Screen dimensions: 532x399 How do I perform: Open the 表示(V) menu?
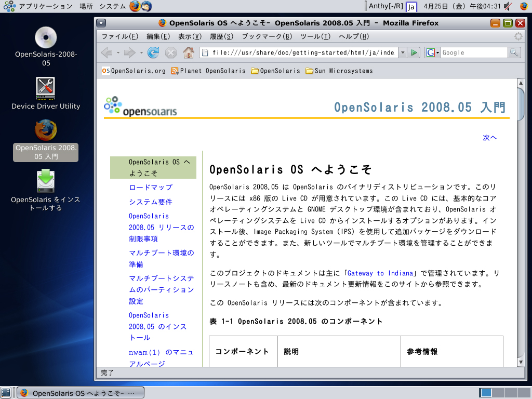tap(190, 36)
